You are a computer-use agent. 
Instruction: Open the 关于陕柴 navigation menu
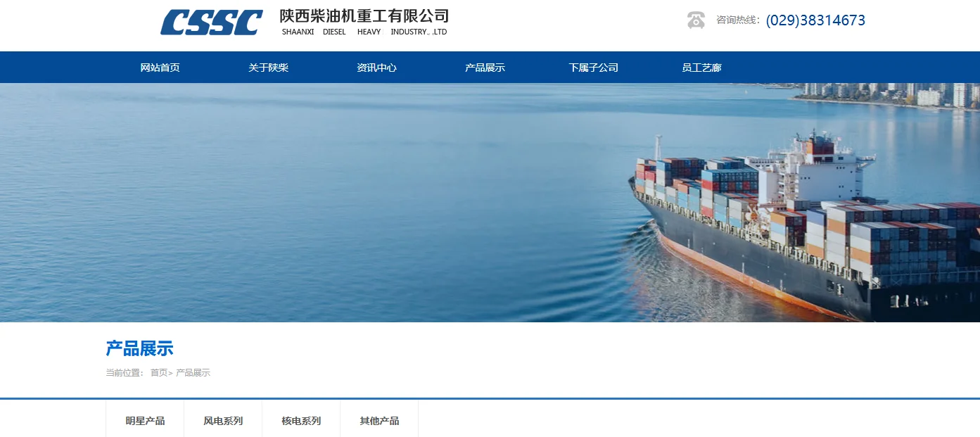[268, 68]
